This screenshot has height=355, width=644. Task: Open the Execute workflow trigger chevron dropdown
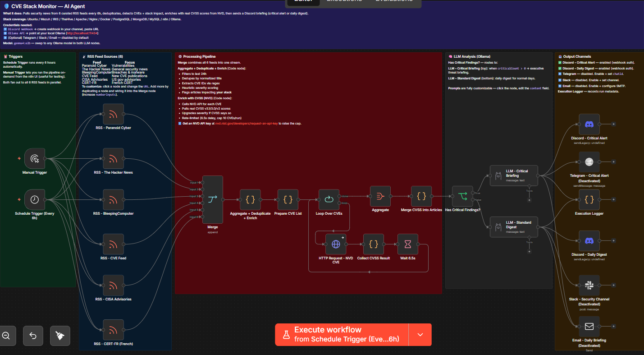coord(420,335)
